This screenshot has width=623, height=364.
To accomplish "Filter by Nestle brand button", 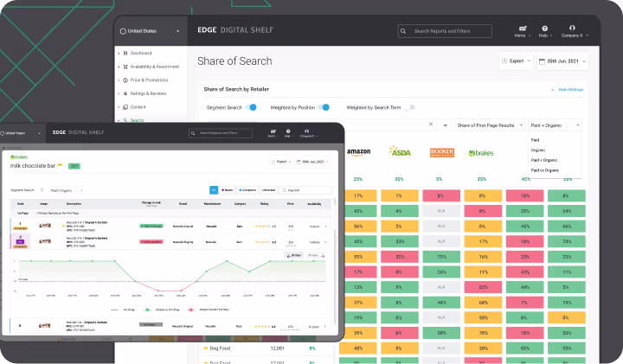I will (228, 190).
